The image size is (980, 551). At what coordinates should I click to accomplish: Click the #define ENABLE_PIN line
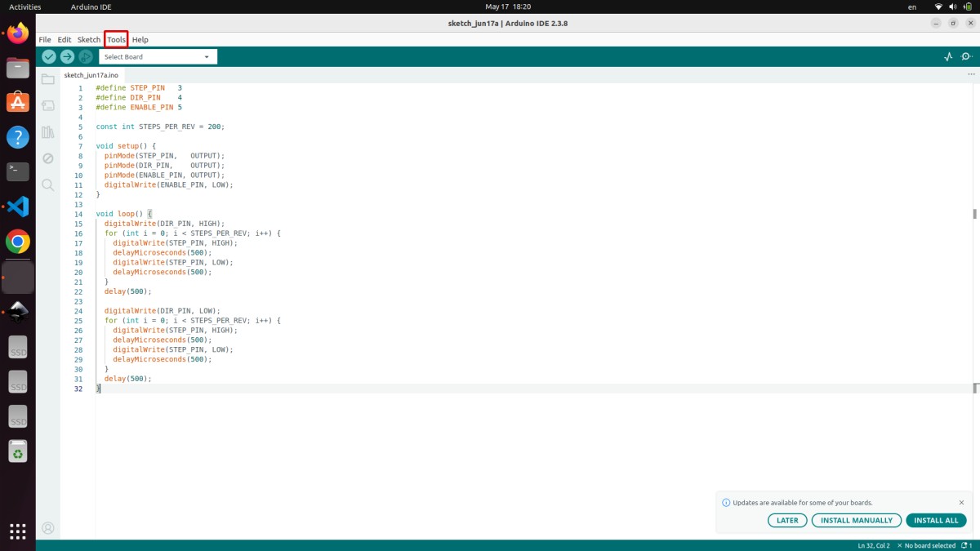139,107
